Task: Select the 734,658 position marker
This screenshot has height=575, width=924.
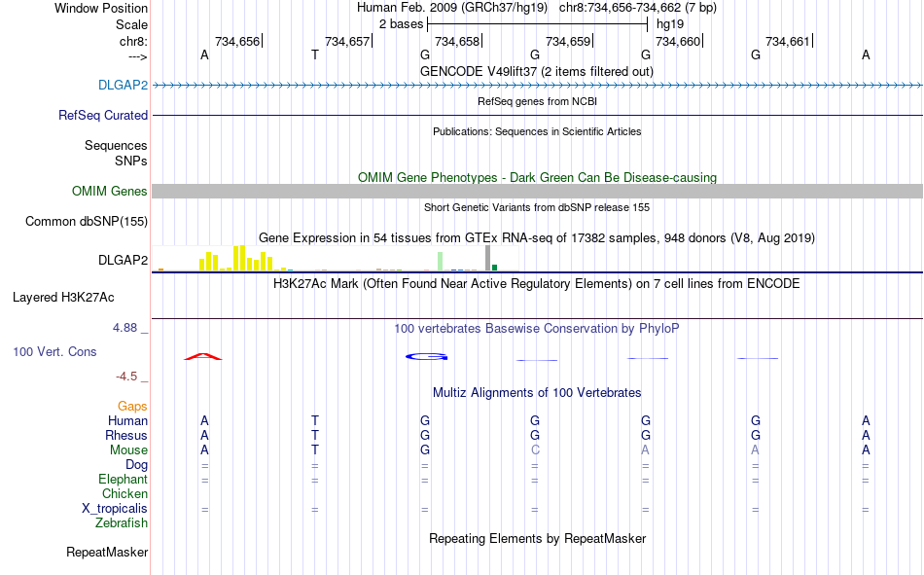Action: [458, 41]
